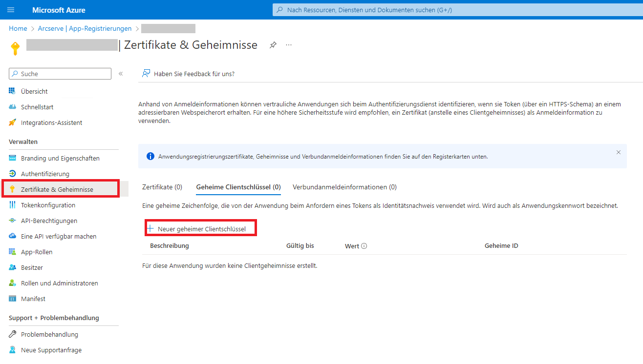Click the Support + Problembehandlung heading
This screenshot has width=643, height=364.
[54, 318]
